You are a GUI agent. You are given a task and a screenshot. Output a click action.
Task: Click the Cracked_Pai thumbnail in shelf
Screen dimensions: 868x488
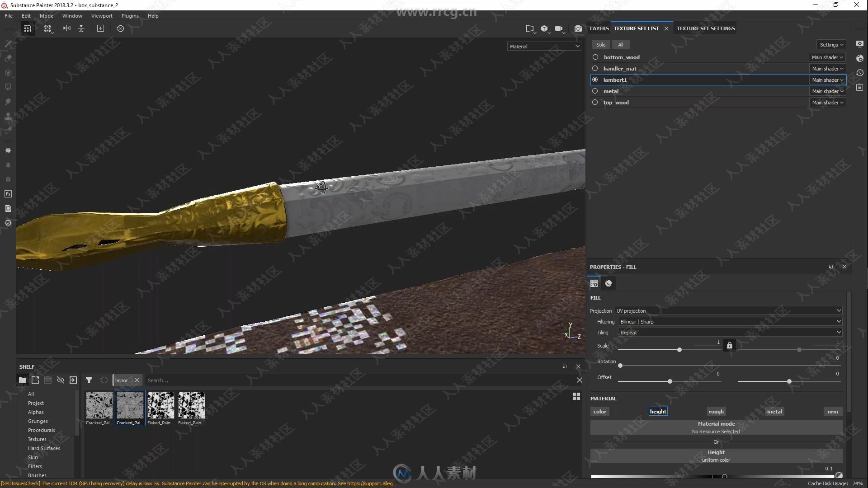99,405
